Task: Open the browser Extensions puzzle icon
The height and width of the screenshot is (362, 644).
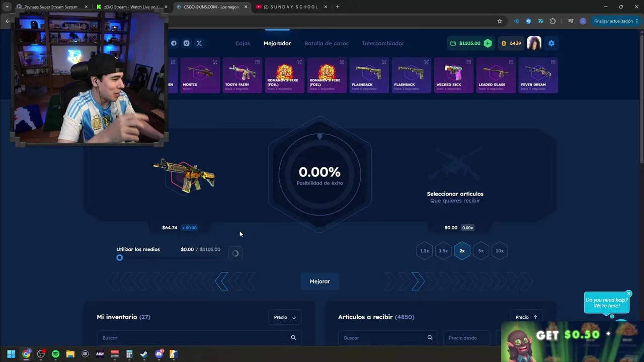Action: (553, 21)
